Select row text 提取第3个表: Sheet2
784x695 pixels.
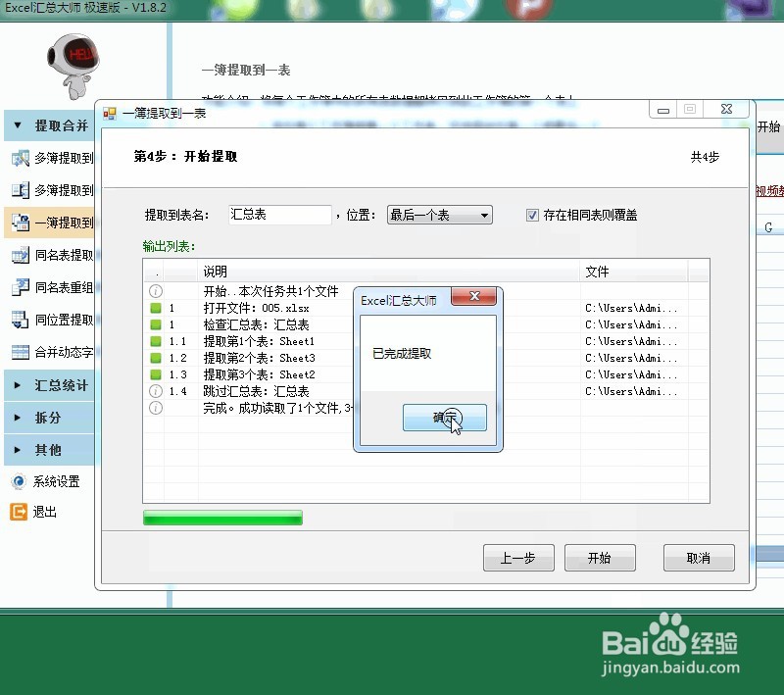tap(259, 374)
